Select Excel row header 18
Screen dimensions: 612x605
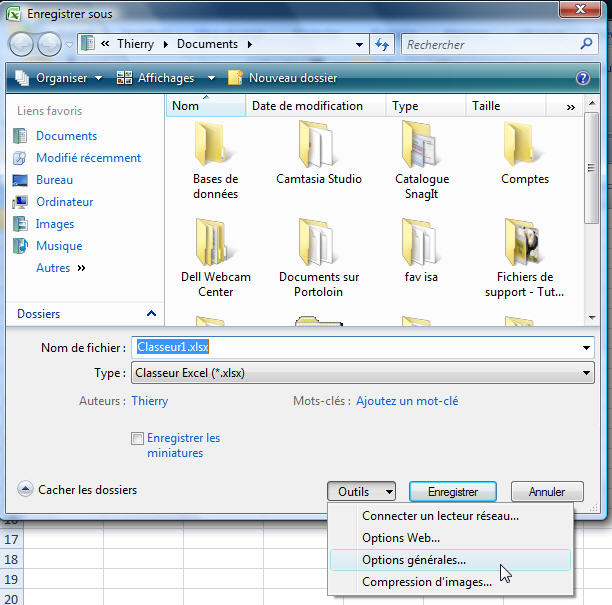pyautogui.click(x=11, y=559)
